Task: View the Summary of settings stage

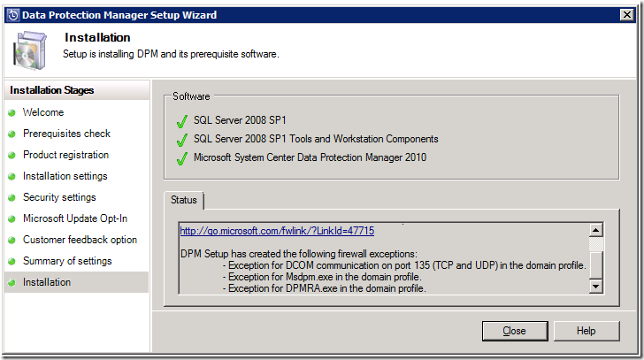Action: [x=67, y=261]
